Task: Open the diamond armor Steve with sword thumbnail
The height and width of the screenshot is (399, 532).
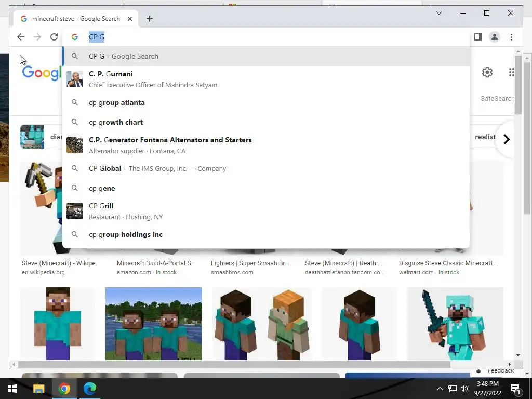Action: (x=455, y=324)
